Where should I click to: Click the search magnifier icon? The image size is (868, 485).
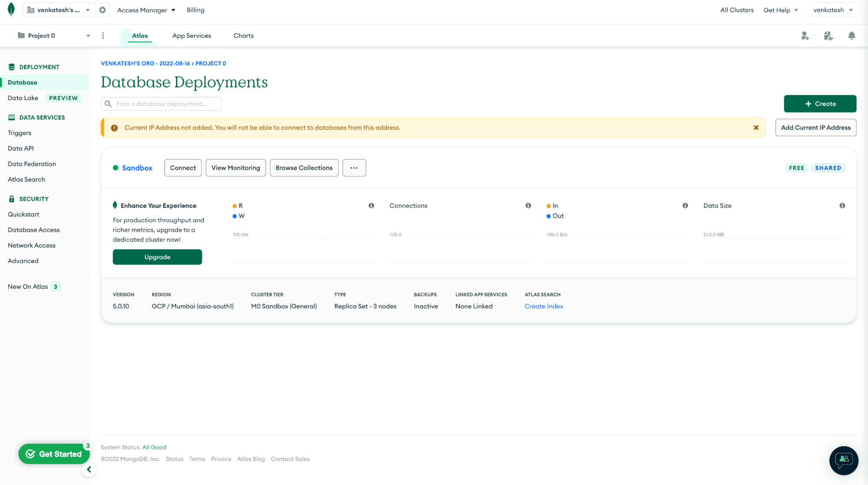[109, 104]
